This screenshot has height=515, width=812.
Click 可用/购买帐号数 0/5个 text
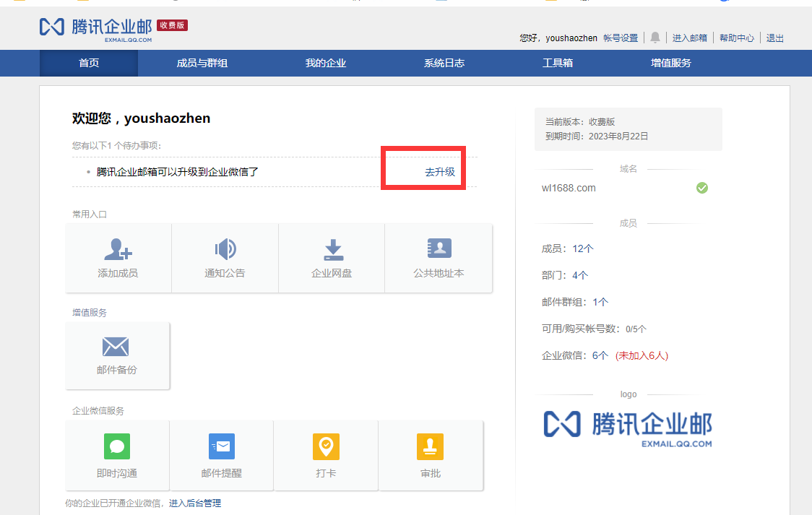pos(594,329)
